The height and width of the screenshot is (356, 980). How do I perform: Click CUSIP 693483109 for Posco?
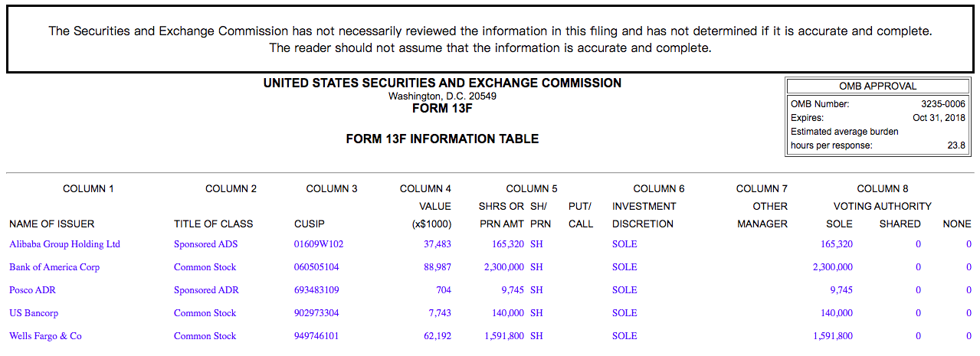coord(316,290)
